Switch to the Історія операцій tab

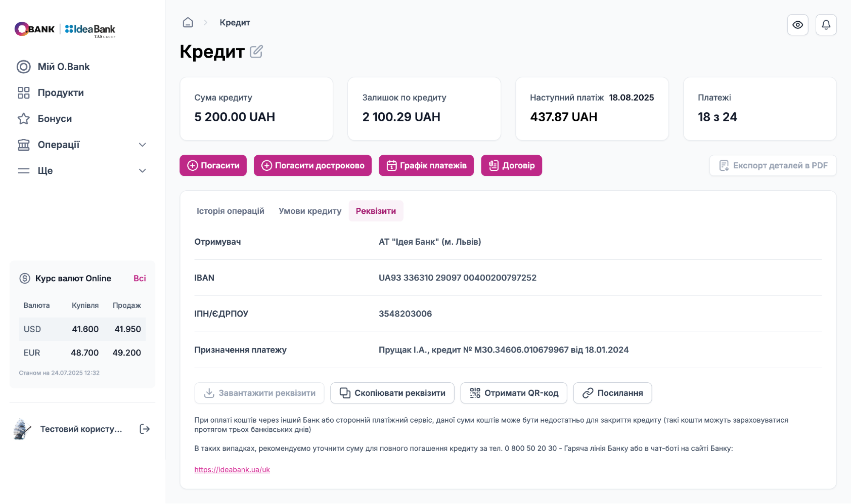coord(230,211)
